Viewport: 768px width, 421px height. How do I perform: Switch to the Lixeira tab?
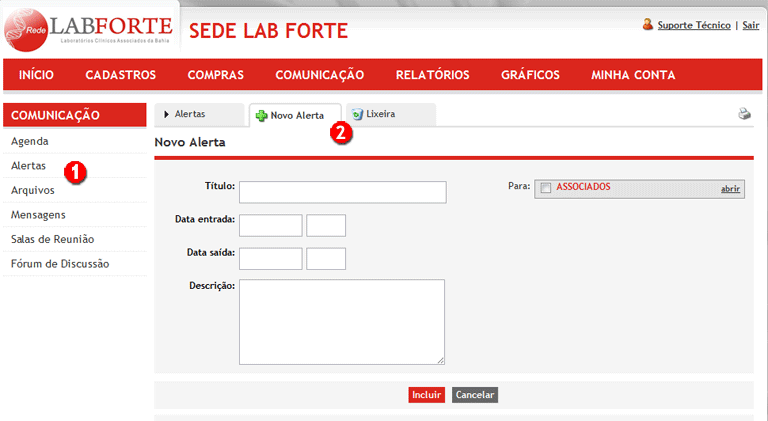pos(380,115)
